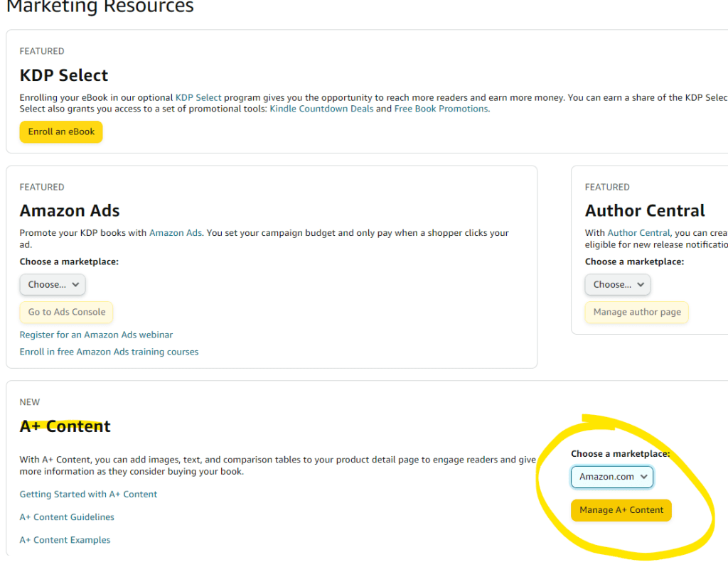Viewport: 728px width, 562px height.
Task: Open the KDP Select program link
Action: click(198, 97)
